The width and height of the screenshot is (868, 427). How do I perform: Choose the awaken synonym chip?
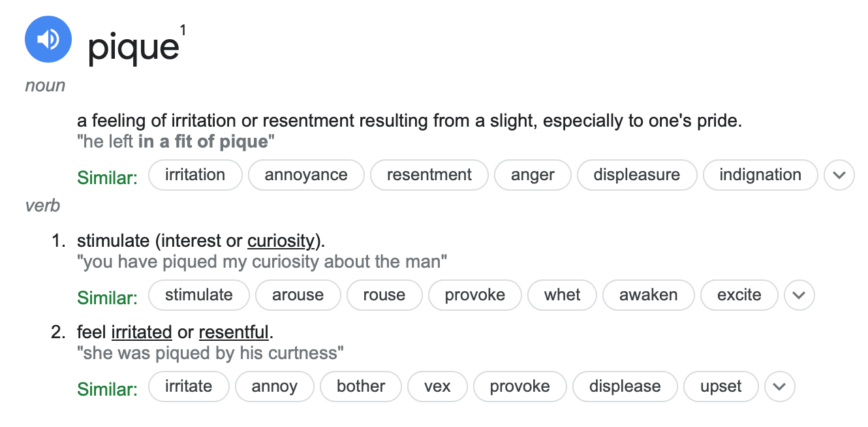pyautogui.click(x=648, y=295)
